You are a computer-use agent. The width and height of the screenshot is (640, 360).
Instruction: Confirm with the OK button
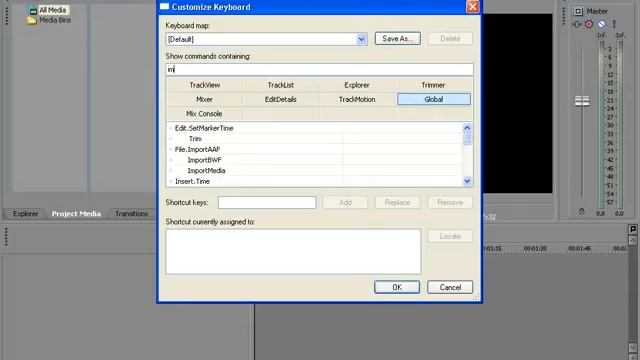point(397,287)
